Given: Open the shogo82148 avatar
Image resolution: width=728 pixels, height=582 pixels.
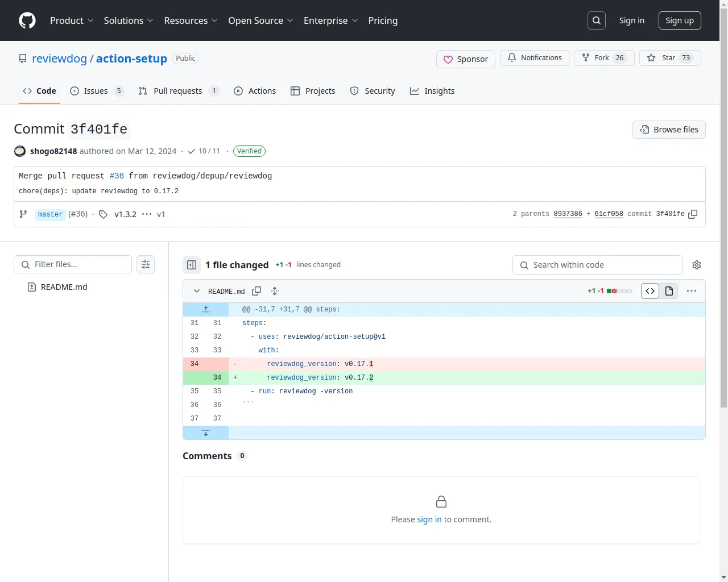Looking at the screenshot, I should (20, 151).
